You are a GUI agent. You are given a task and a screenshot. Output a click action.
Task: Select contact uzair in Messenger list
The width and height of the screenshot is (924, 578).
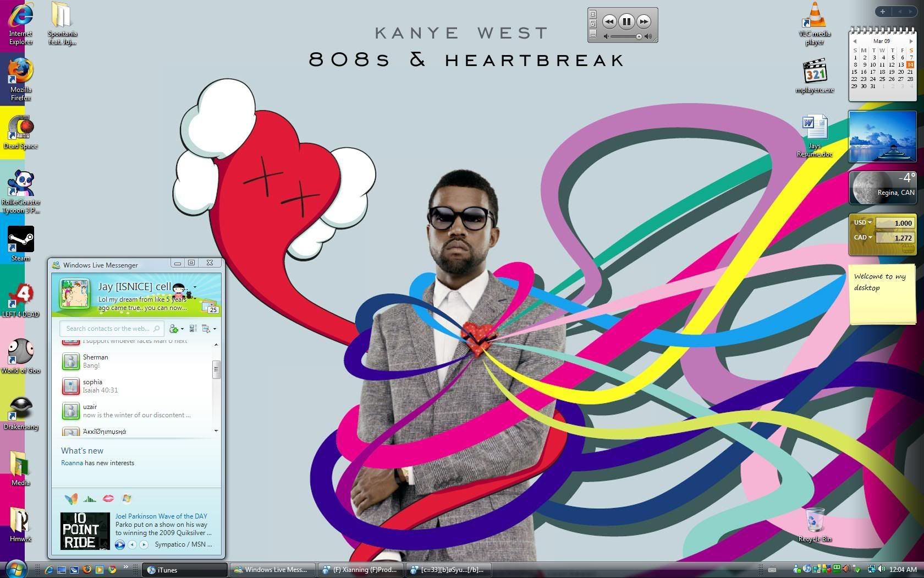point(136,411)
